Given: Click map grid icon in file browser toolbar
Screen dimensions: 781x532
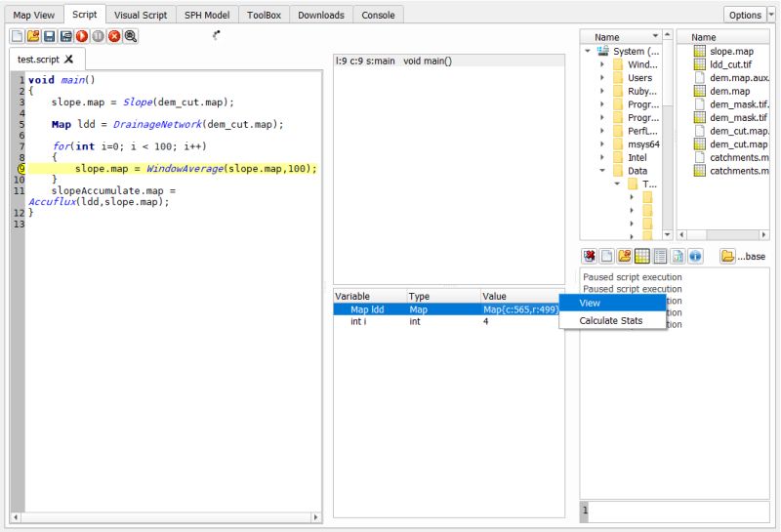Looking at the screenshot, I should [x=642, y=256].
